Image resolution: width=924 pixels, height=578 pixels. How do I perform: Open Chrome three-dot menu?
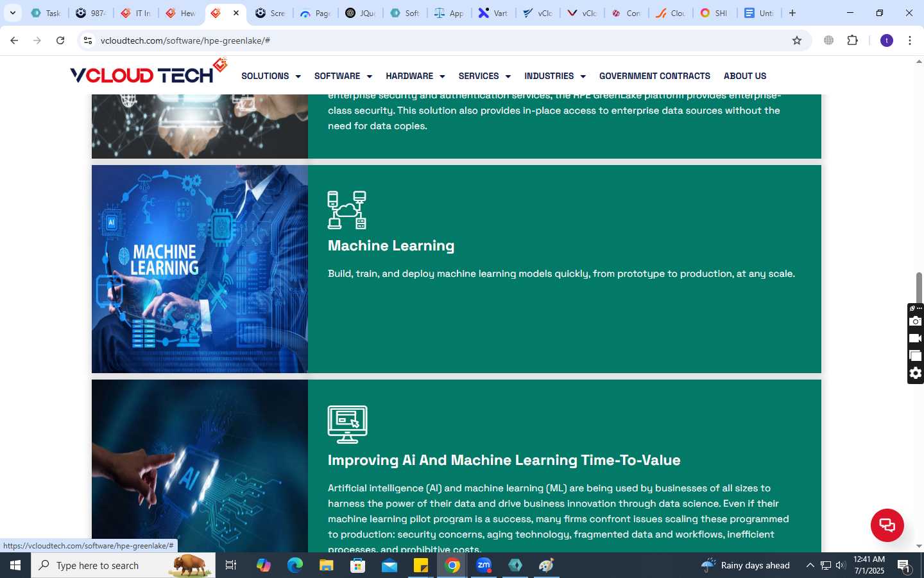pyautogui.click(x=910, y=40)
